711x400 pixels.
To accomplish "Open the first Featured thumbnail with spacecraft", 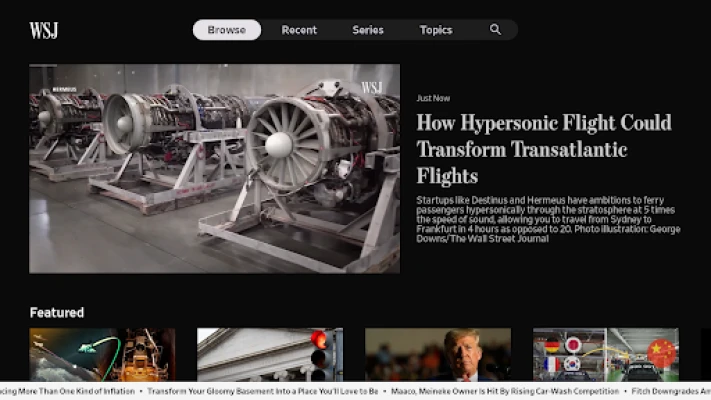I will click(102, 354).
